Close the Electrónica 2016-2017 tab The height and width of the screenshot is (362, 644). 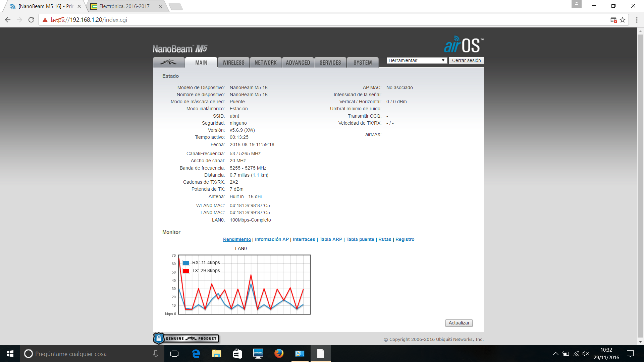(x=160, y=6)
